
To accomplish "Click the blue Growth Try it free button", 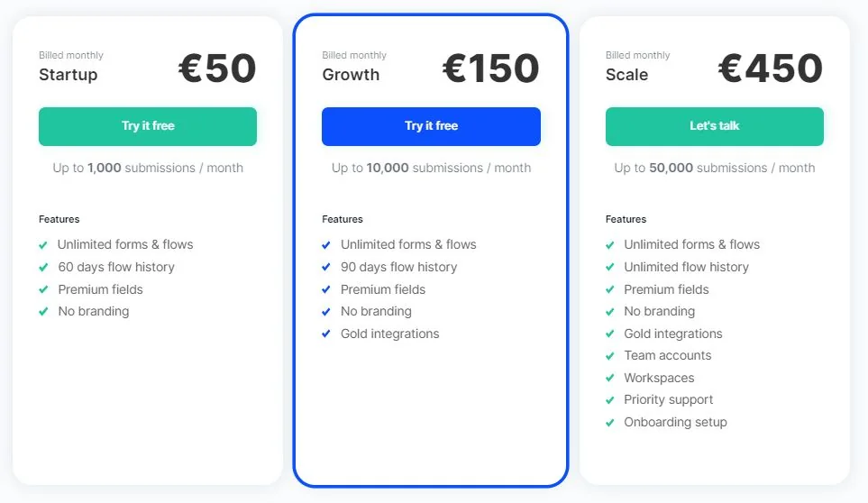I will coord(431,126).
